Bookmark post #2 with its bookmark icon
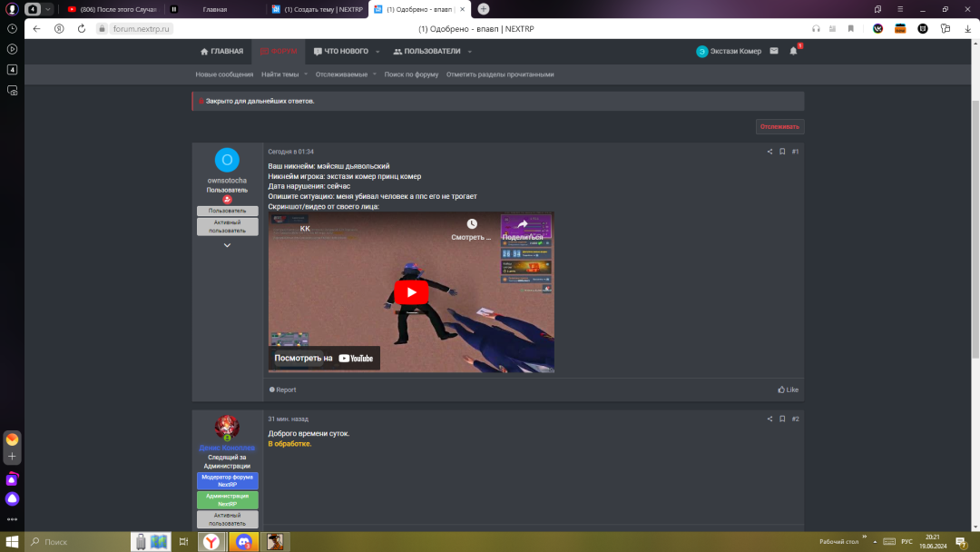The image size is (980, 552). [x=782, y=419]
